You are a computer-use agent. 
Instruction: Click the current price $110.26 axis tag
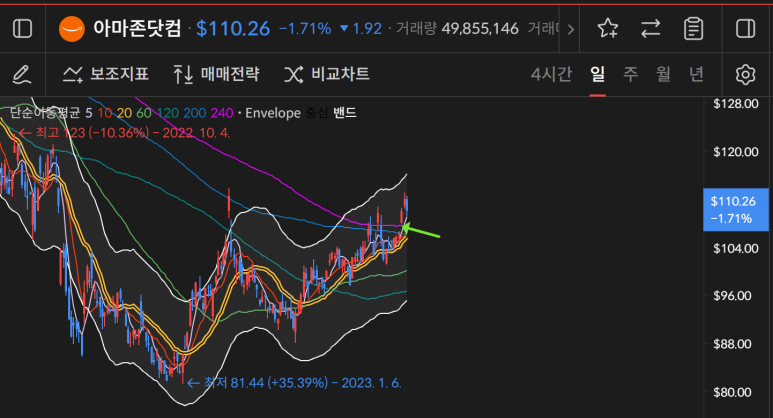pyautogui.click(x=736, y=209)
